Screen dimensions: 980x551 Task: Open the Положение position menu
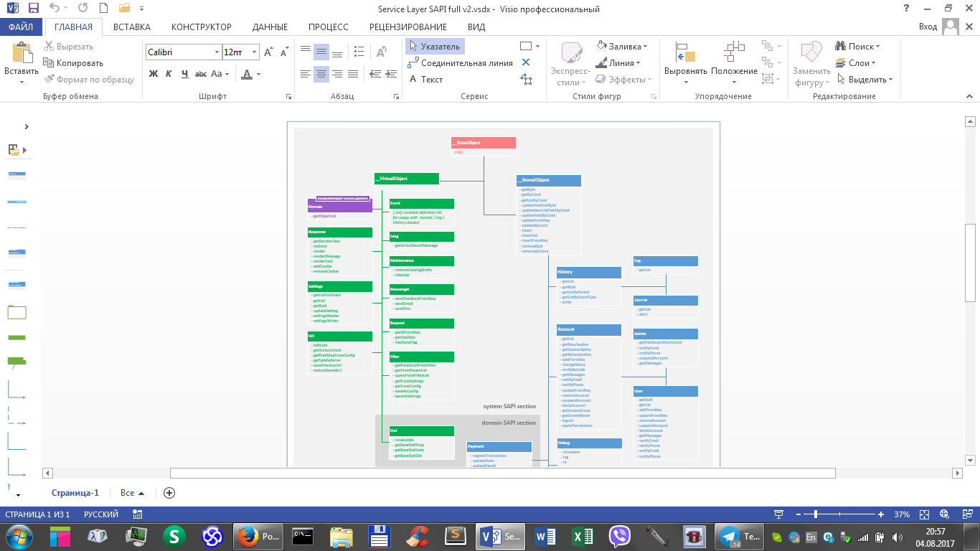735,63
